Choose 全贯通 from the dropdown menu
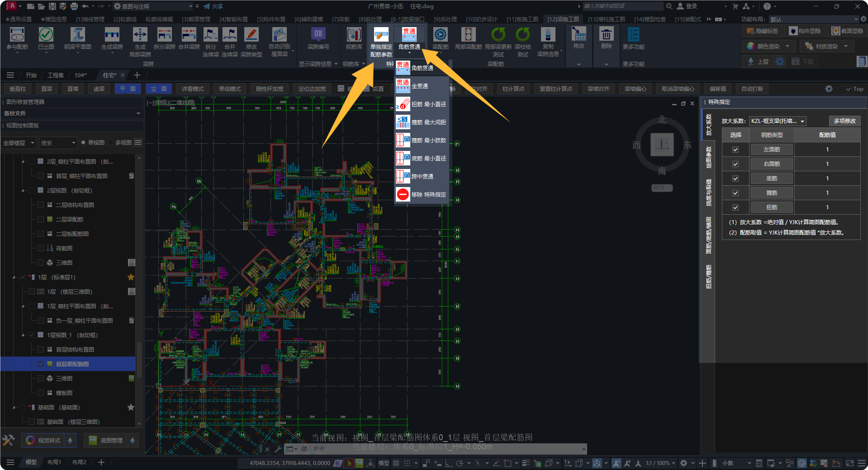Screen dimensions: 868x470 click(420, 86)
